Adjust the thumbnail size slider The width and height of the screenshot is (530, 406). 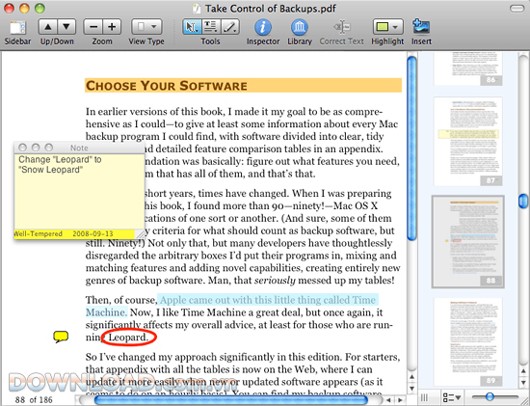489,397
